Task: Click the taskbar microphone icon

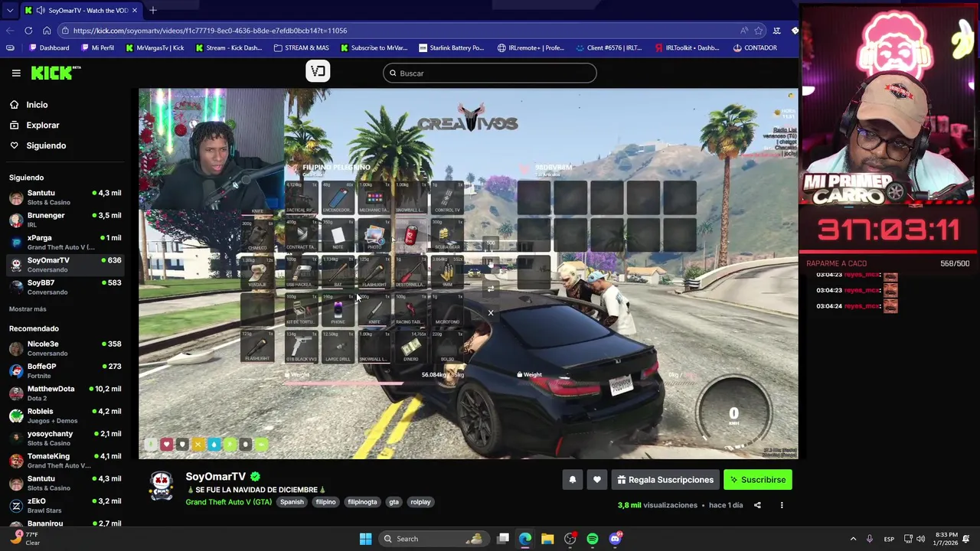Action: [x=869, y=539]
